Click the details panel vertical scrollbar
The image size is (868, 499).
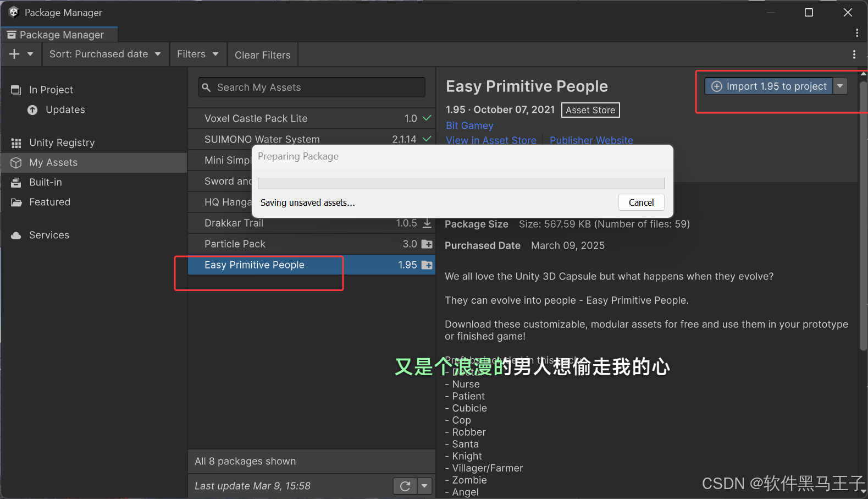[863, 215]
